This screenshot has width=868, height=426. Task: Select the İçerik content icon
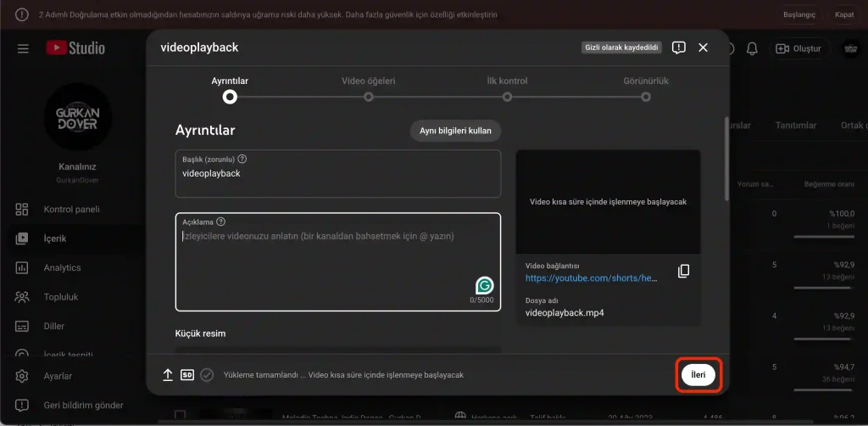pyautogui.click(x=21, y=238)
